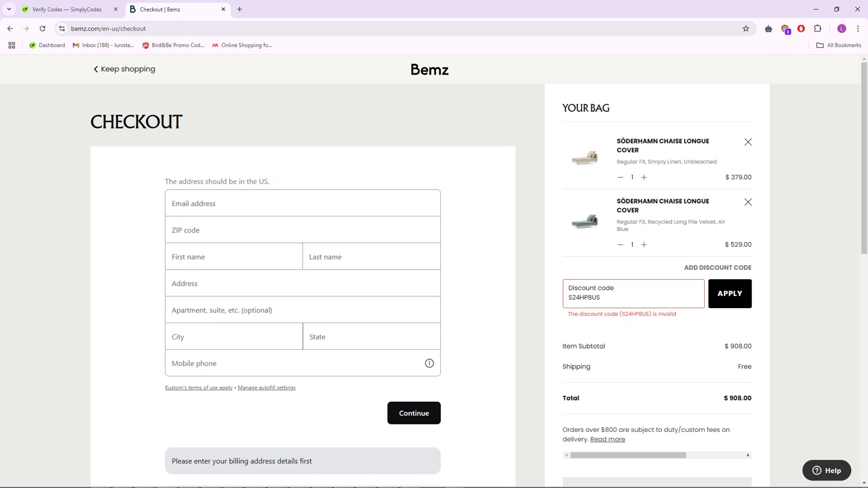Open the Dashboard bookmark
This screenshot has width=868, height=488.
coord(47,45)
